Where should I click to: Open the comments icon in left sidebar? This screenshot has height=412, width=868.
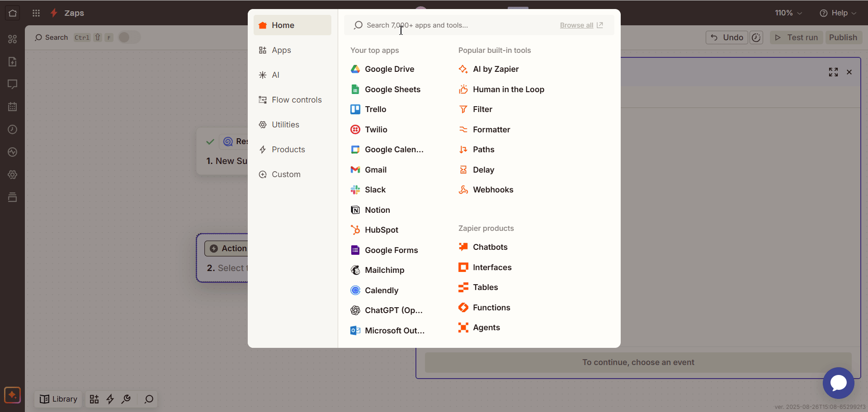[x=13, y=84]
